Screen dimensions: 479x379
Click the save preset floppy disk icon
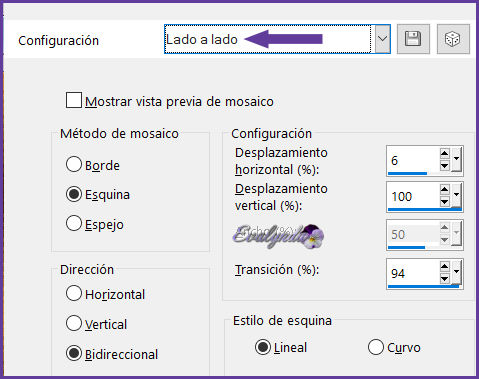click(x=413, y=39)
